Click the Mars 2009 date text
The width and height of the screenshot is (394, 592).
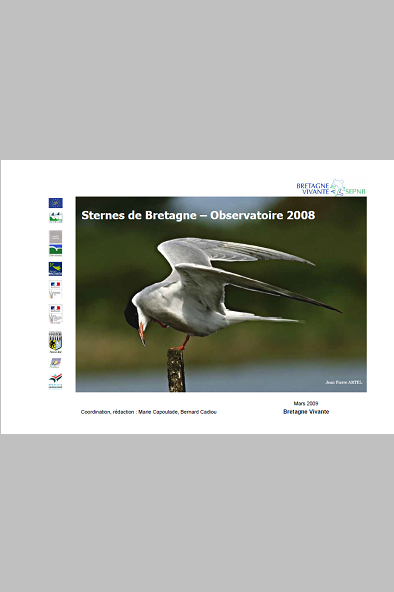306,403
